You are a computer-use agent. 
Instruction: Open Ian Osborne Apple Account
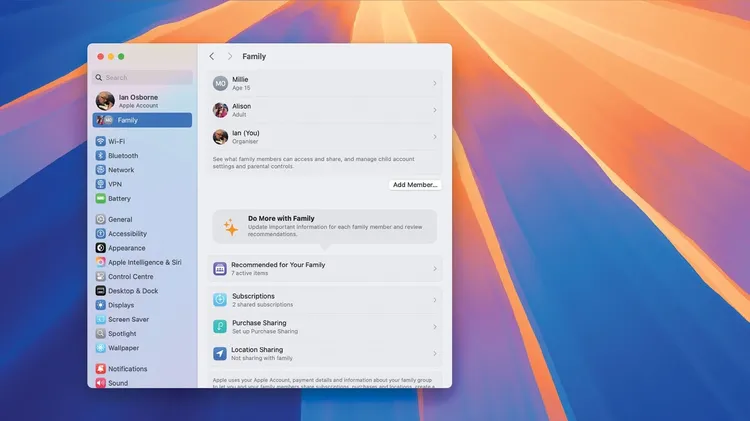tap(143, 101)
